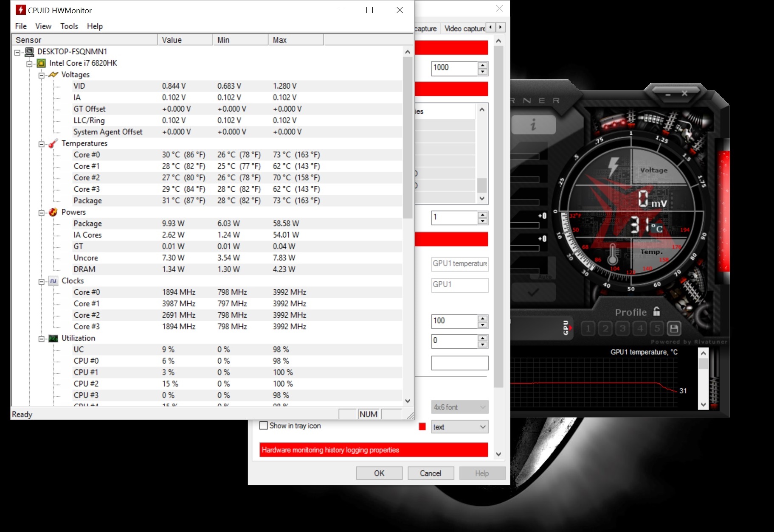Collapse the Intel Core i7 6820HK node
The width and height of the screenshot is (774, 532).
coord(29,64)
